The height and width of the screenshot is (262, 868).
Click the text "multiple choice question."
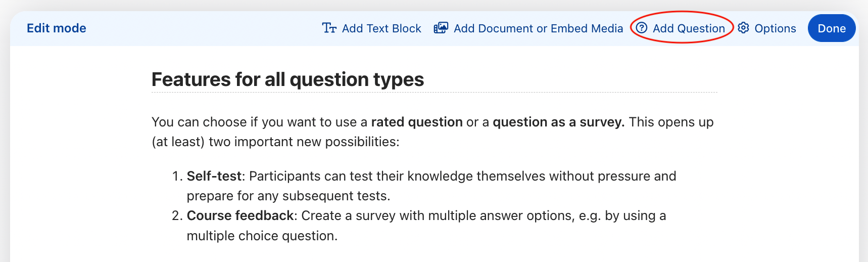click(262, 236)
